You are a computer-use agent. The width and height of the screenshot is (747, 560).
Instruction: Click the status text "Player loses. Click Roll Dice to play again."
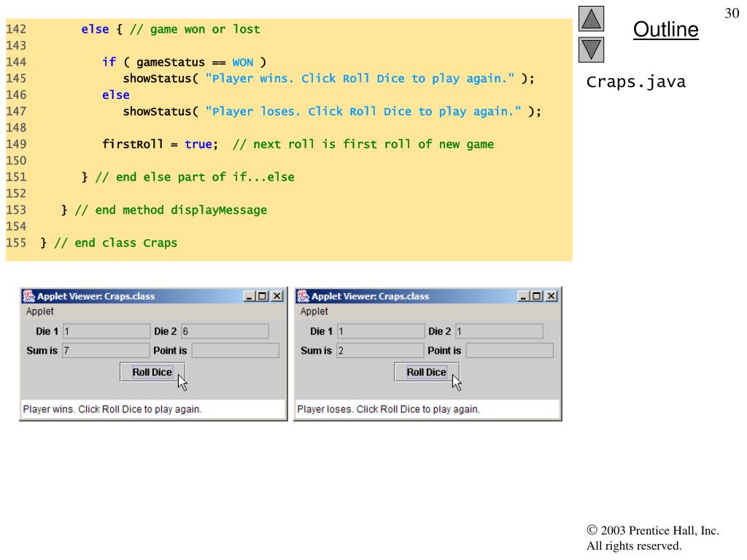pyautogui.click(x=389, y=409)
